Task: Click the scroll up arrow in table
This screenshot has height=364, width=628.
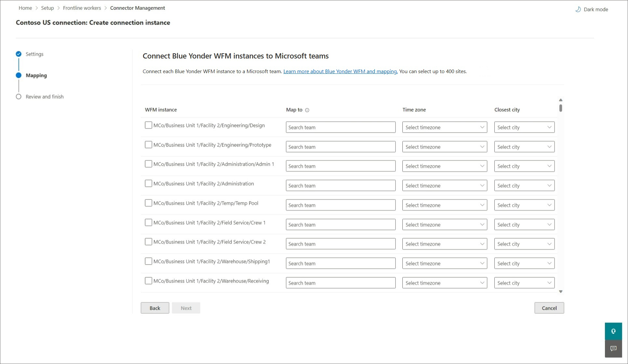Action: click(x=561, y=100)
